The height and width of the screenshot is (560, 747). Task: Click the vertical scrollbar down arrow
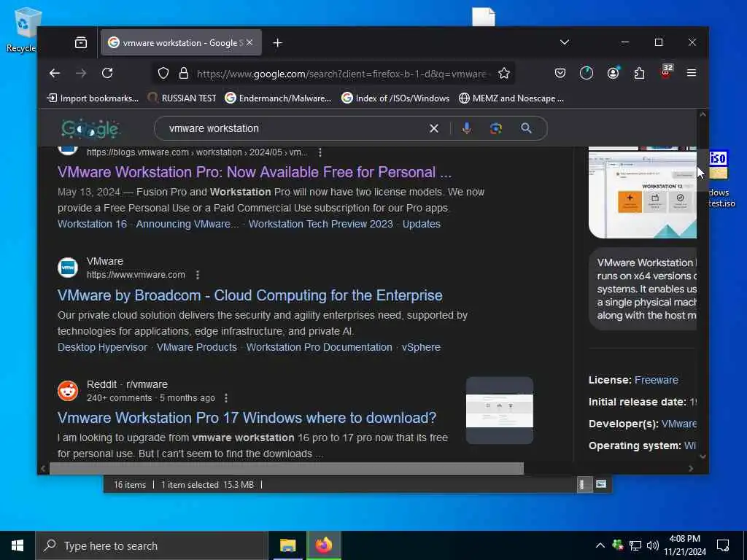tap(703, 456)
